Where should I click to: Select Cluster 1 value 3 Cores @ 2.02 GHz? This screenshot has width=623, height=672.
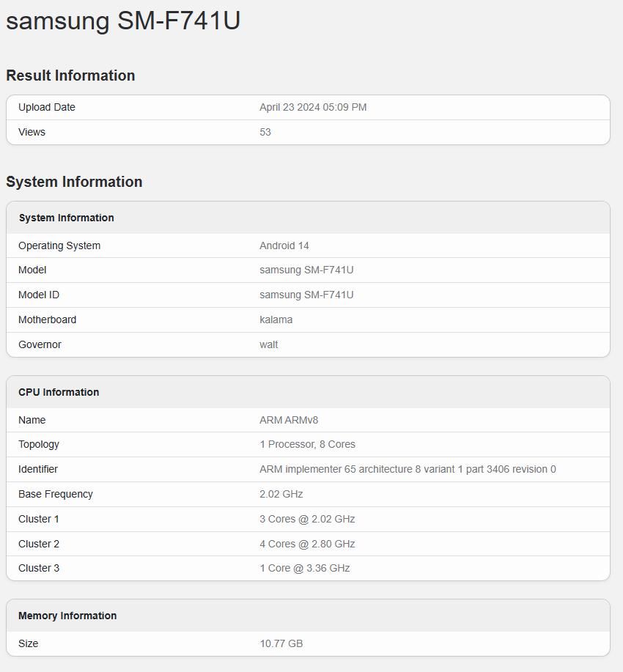pos(307,519)
